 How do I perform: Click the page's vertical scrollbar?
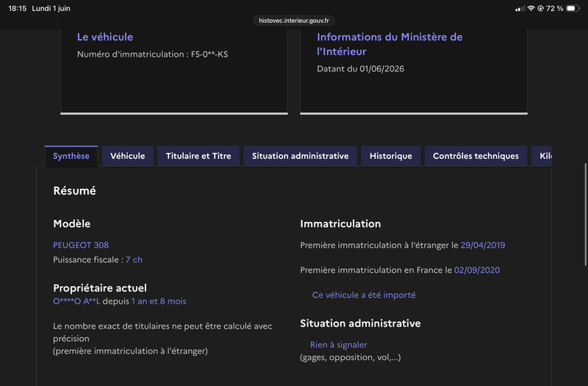coord(585,214)
